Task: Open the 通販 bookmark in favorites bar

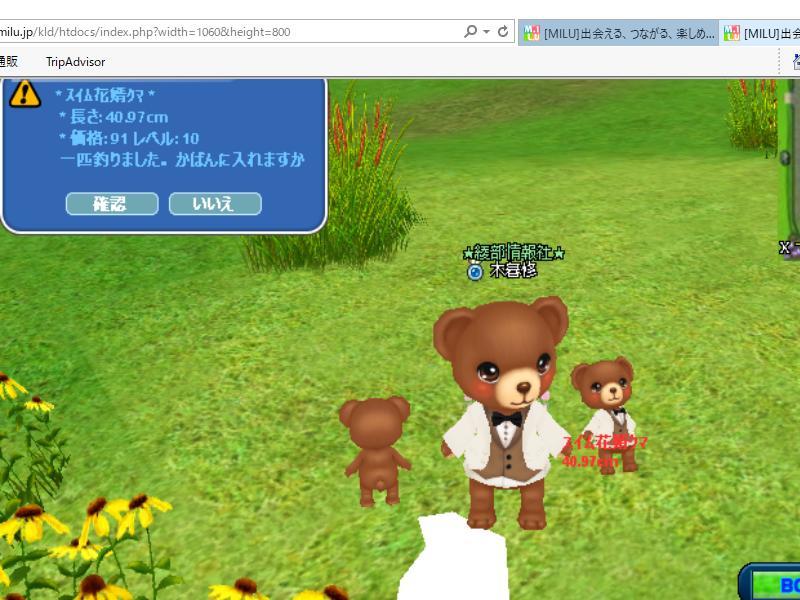Action: point(8,62)
